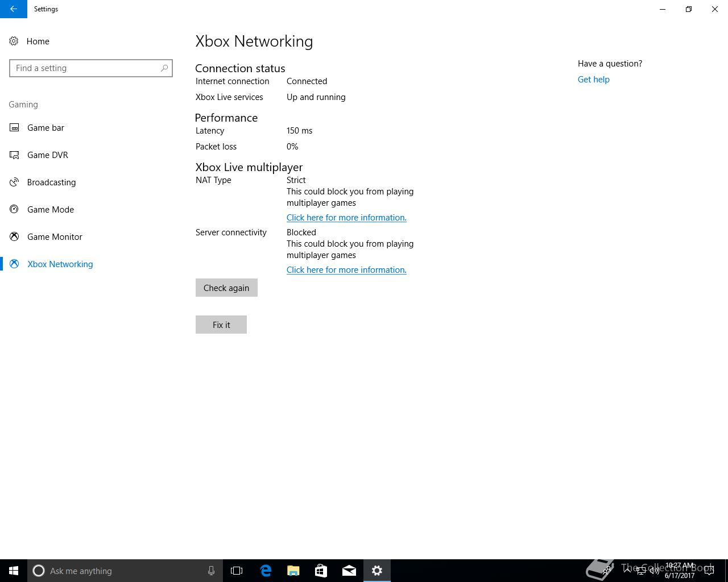Viewport: 728px width, 582px height.
Task: Click the Settings gear on the taskbar
Action: (377, 571)
